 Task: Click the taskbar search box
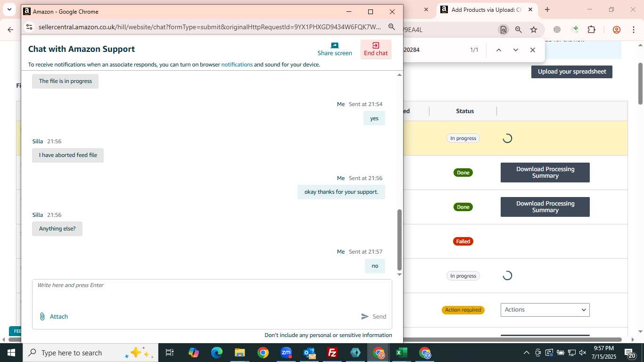91,353
